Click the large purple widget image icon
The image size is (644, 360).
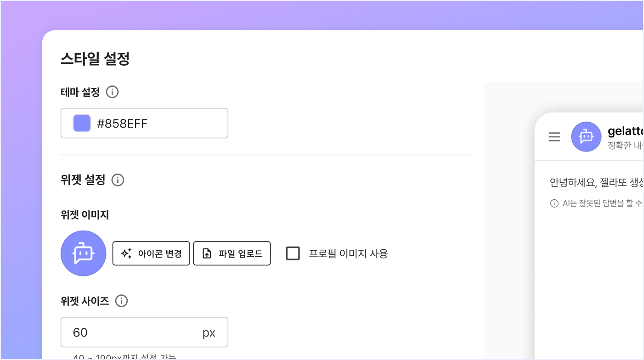(x=84, y=253)
